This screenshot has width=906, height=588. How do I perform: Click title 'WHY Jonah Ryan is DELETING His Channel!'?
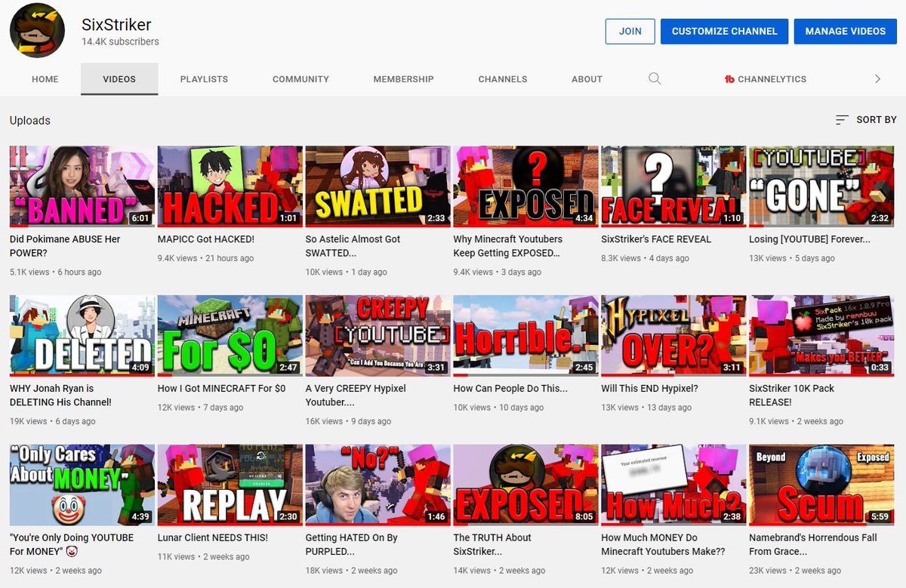60,396
